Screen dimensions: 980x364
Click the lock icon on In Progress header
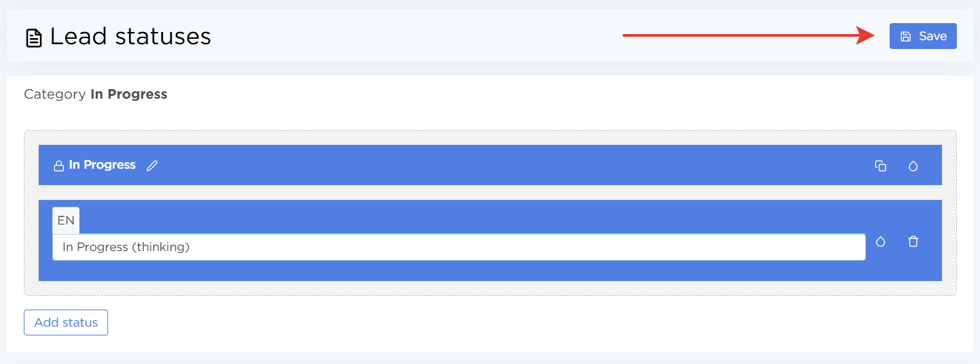58,165
